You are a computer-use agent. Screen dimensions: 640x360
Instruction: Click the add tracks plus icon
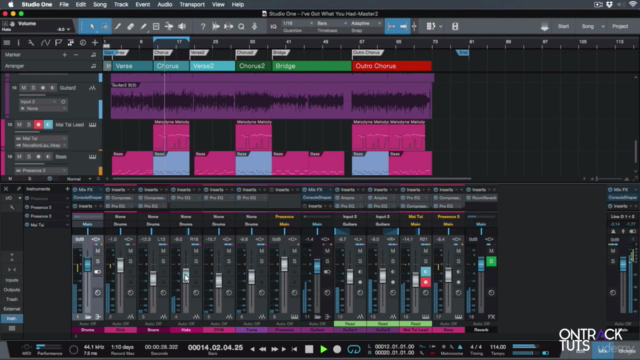pyautogui.click(x=95, y=42)
